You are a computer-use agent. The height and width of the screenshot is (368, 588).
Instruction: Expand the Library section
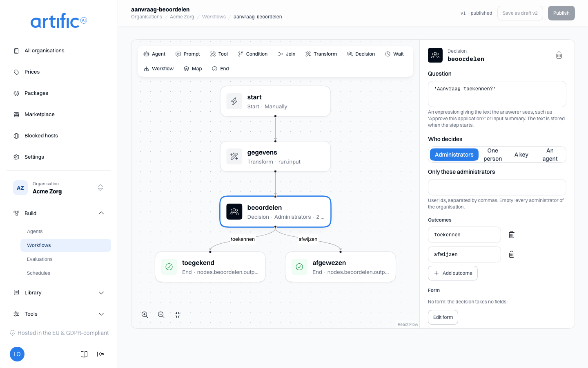click(x=59, y=293)
